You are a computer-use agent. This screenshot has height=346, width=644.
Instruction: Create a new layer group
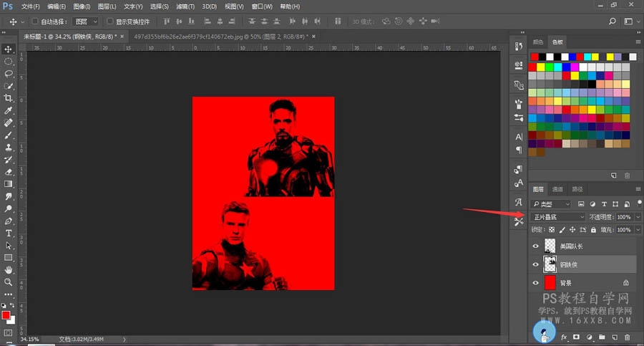602,337
